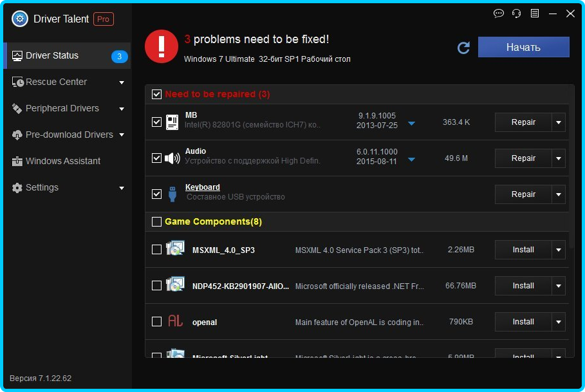The height and width of the screenshot is (392, 585).
Task: Select Audio version 6.0.11.1000 text
Action: tap(377, 152)
